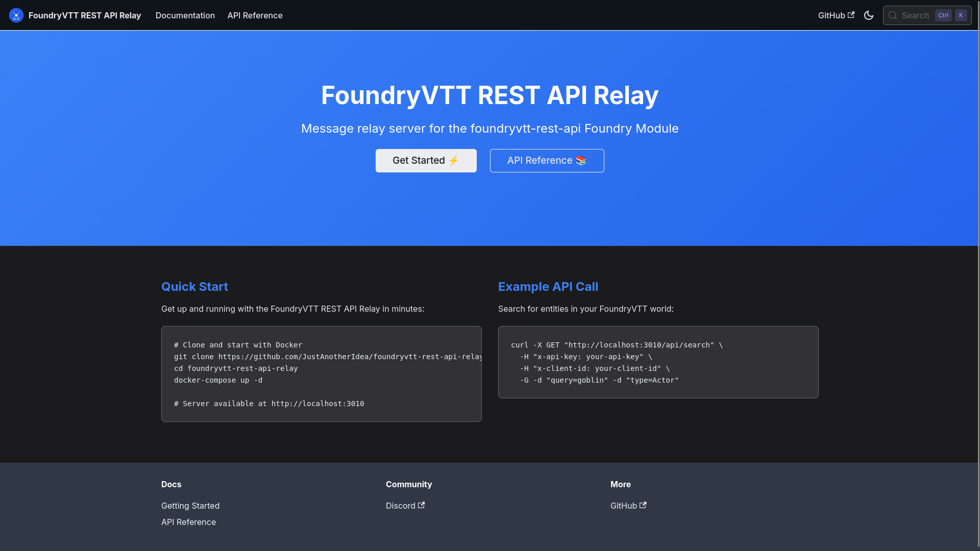Screen dimensions: 980x551
Task: Open the Documentation menu item
Action: pos(185,15)
